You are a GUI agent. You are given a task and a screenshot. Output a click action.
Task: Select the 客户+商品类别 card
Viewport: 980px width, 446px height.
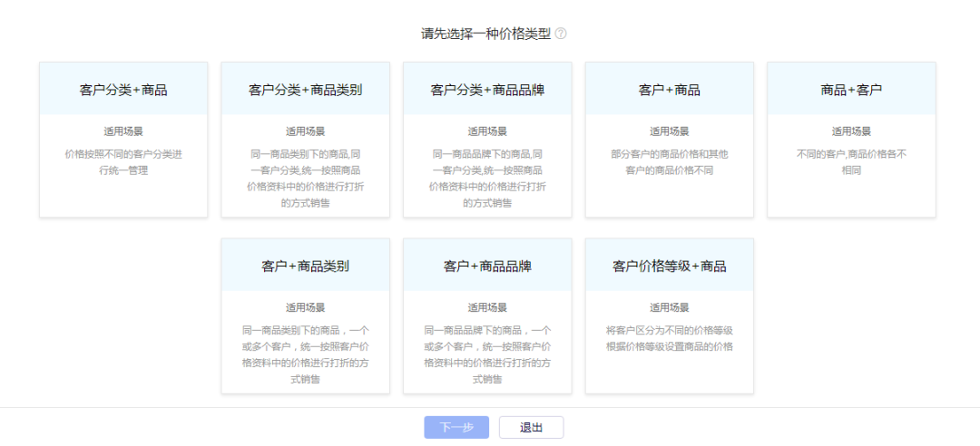coord(306,315)
